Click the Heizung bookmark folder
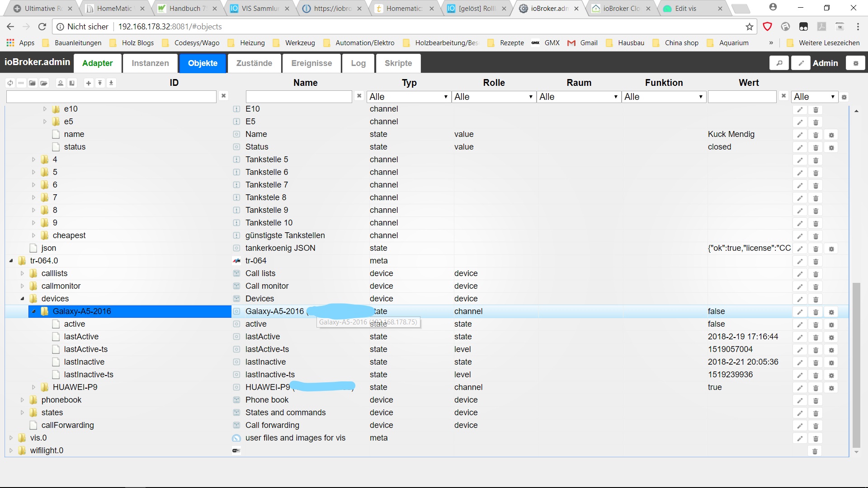Viewport: 868px width, 488px height. click(252, 43)
